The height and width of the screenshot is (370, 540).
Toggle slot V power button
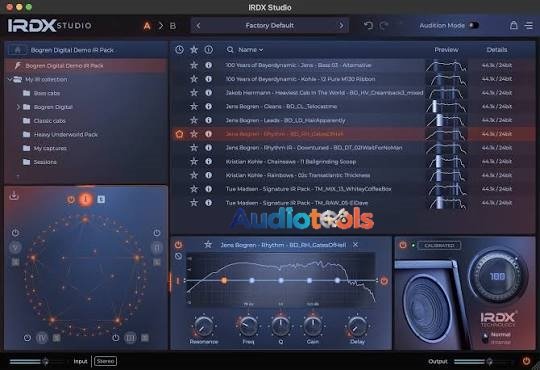[15, 233]
